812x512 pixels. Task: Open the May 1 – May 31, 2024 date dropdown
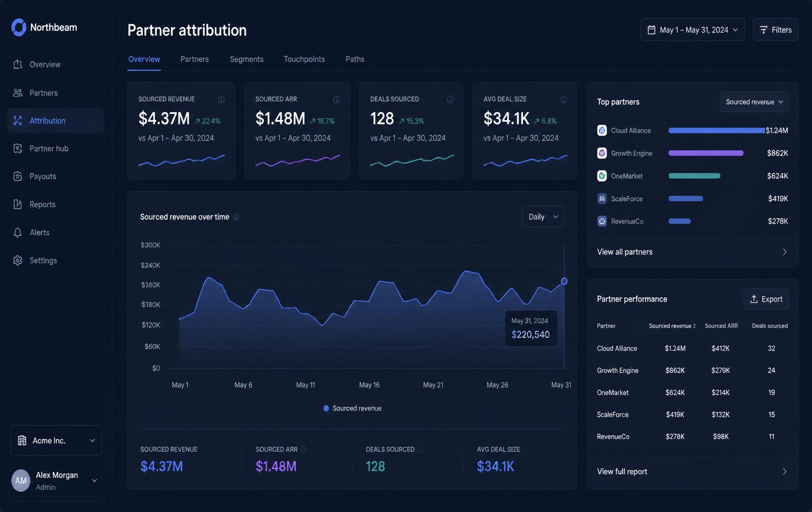[x=692, y=29]
